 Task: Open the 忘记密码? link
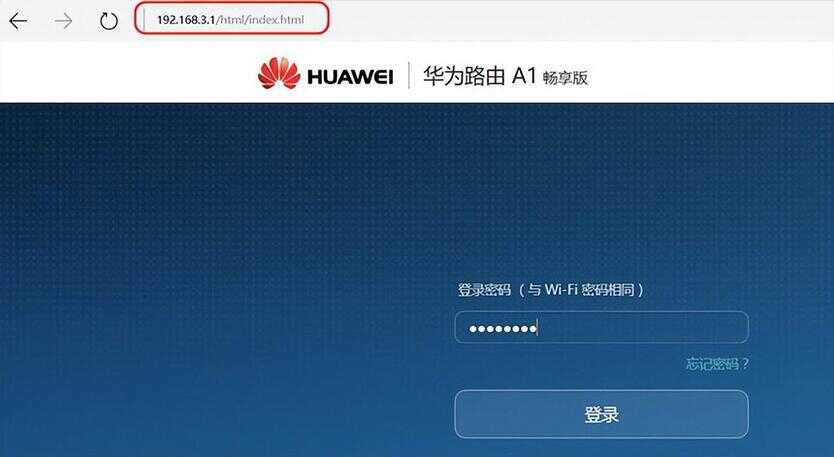(x=717, y=364)
